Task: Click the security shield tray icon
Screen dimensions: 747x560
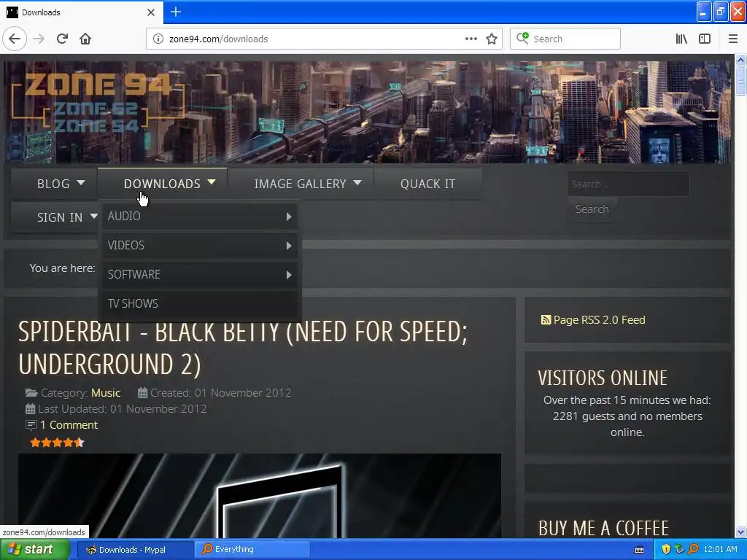Action: [x=666, y=549]
